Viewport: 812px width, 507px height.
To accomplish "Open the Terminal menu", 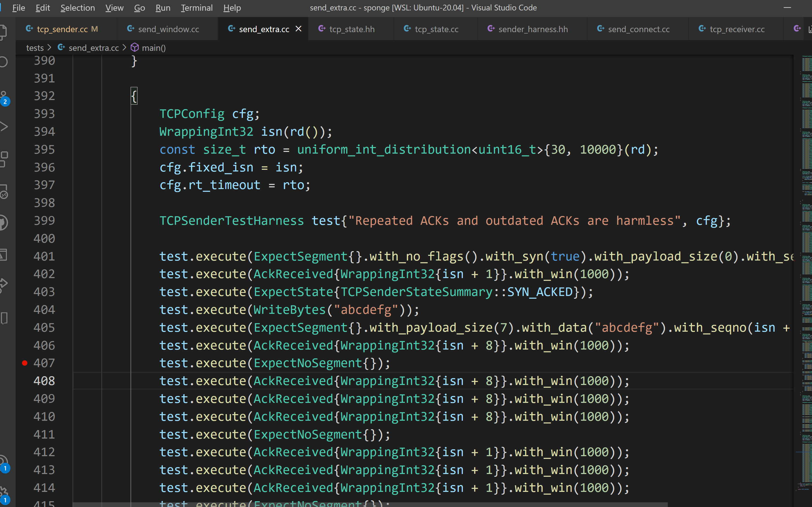I will coord(197,8).
